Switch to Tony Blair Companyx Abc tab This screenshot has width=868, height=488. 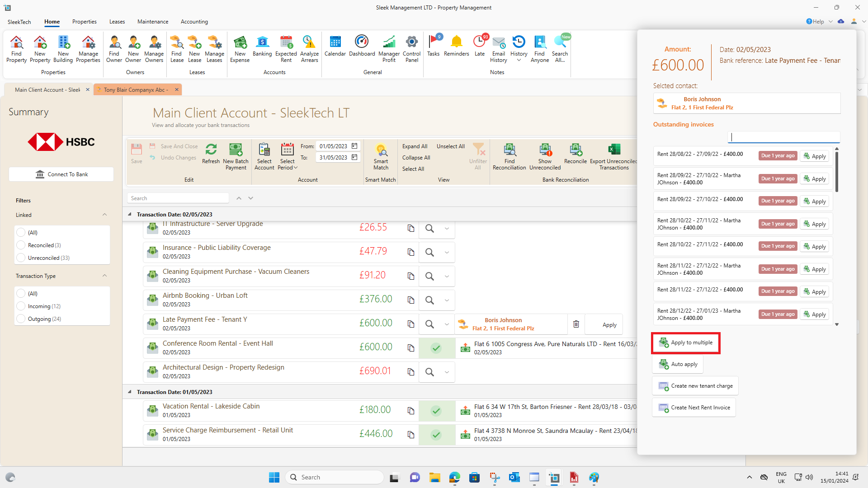pos(136,89)
